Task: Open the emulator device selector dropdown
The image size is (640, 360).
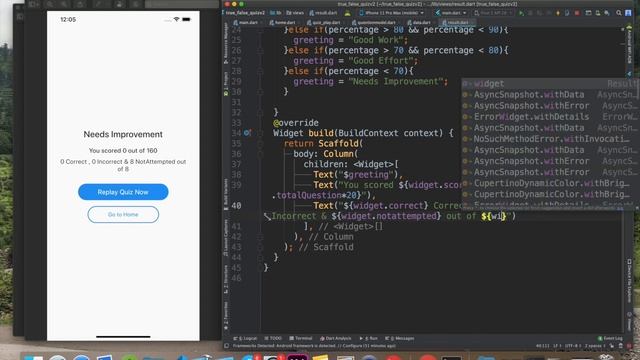Action: [493, 13]
